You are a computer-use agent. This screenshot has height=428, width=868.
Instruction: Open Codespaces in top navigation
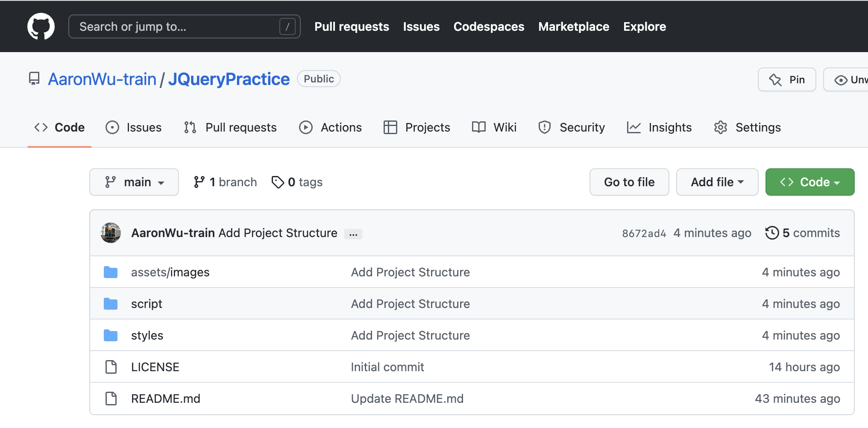(489, 26)
